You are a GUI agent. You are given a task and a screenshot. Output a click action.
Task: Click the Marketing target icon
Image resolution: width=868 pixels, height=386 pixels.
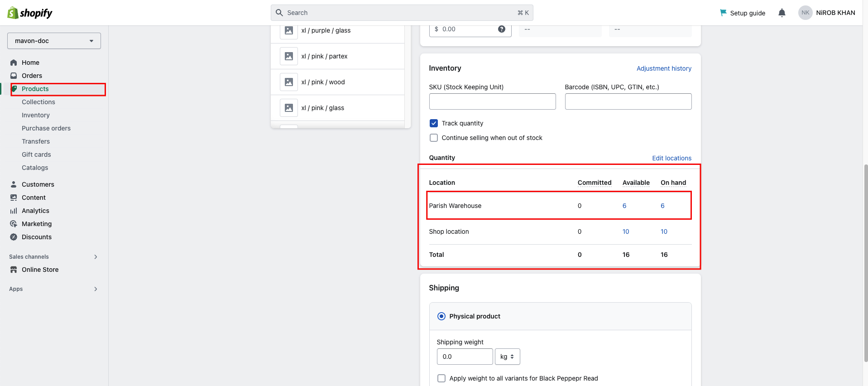point(14,224)
